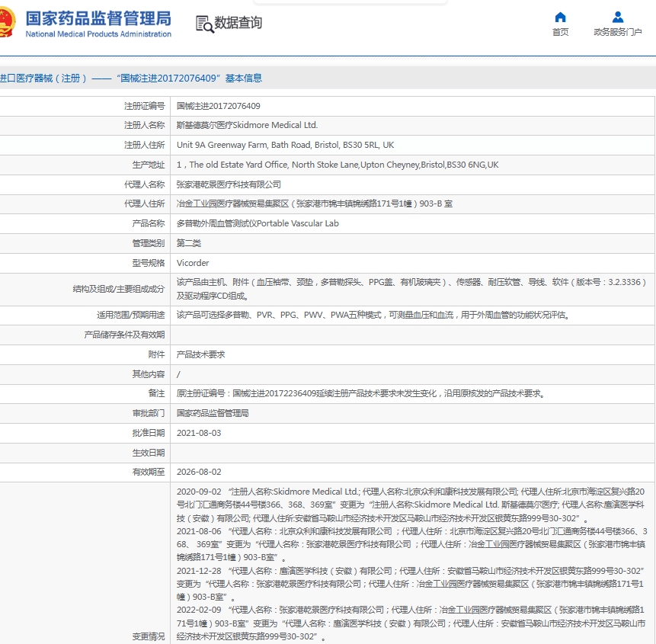656x644 pixels.
Task: Click the 第二类 management category value
Action: 189,243
